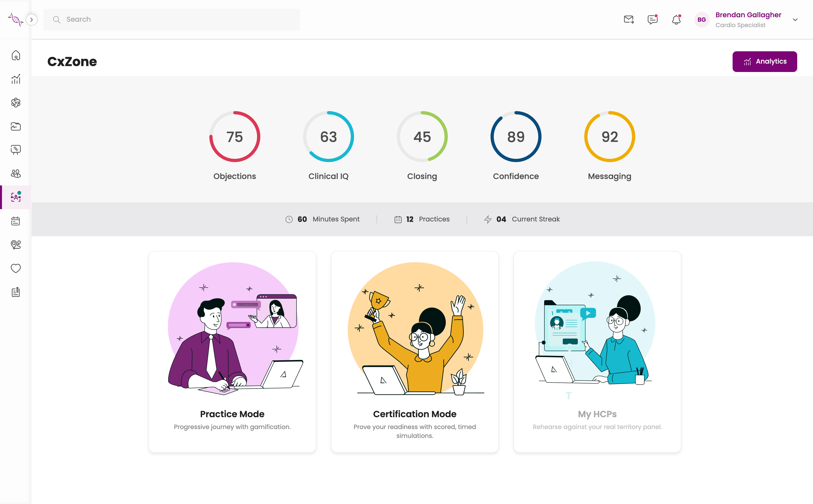Click the Certification Mode trophy illustration
The image size is (813, 504).
pyautogui.click(x=416, y=328)
